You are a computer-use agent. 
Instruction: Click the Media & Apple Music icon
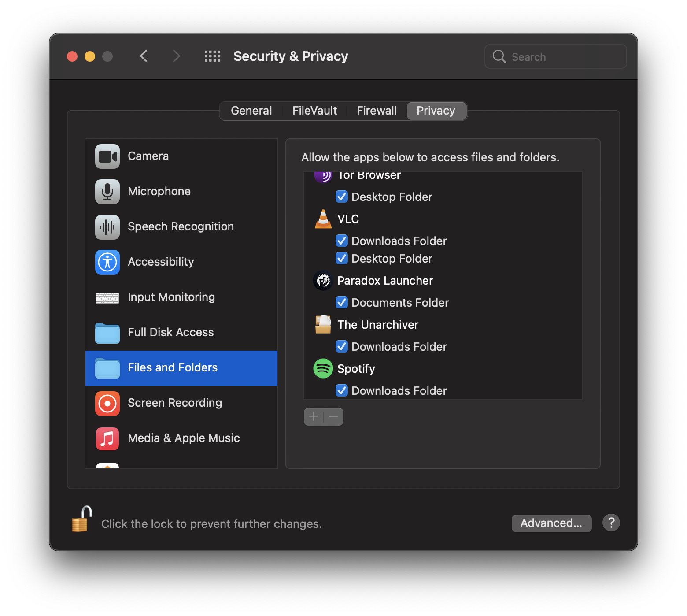point(107,438)
